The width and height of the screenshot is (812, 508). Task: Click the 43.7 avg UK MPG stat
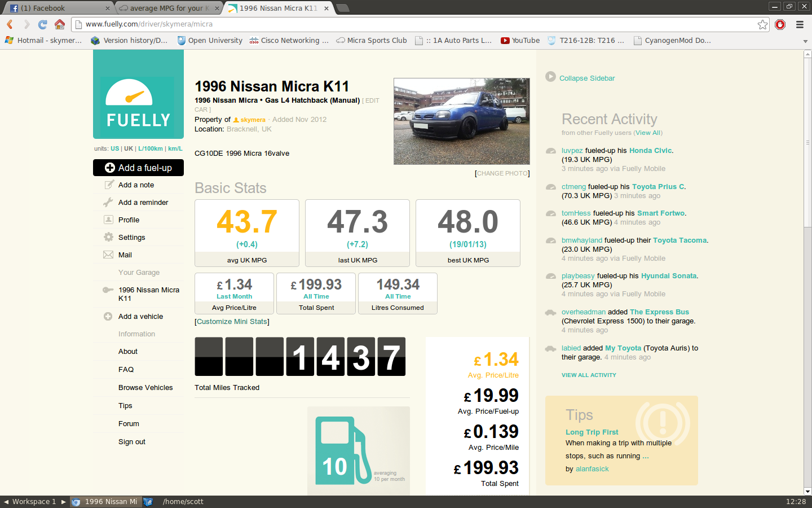[247, 233]
